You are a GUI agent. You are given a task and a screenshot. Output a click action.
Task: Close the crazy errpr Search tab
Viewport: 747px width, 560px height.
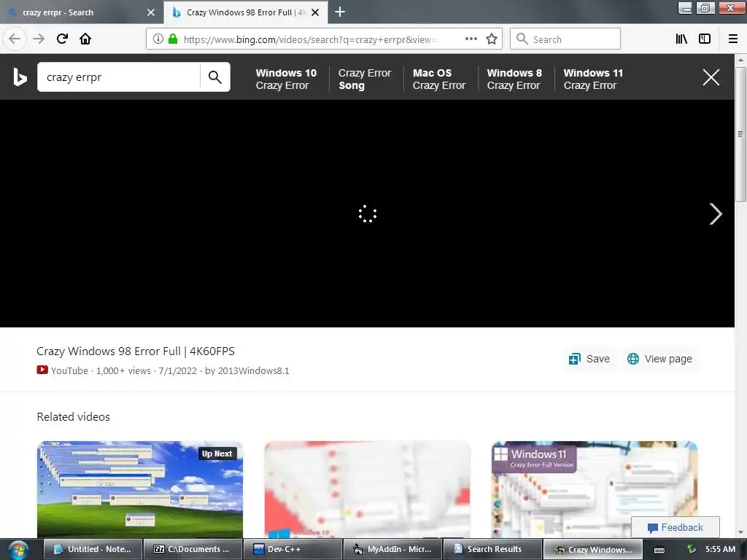(151, 12)
